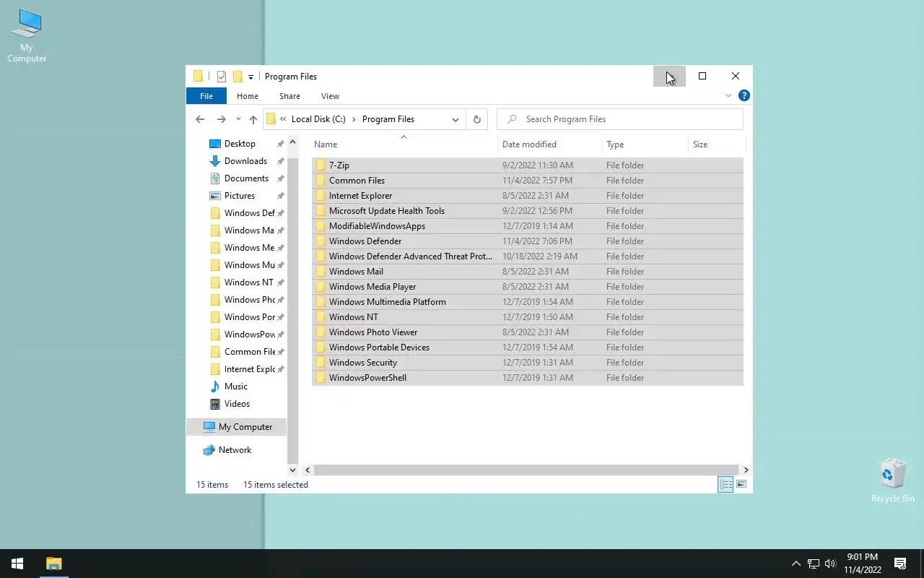Open the address bar history dropdown
Viewport: 924px width, 578px height.
[456, 119]
